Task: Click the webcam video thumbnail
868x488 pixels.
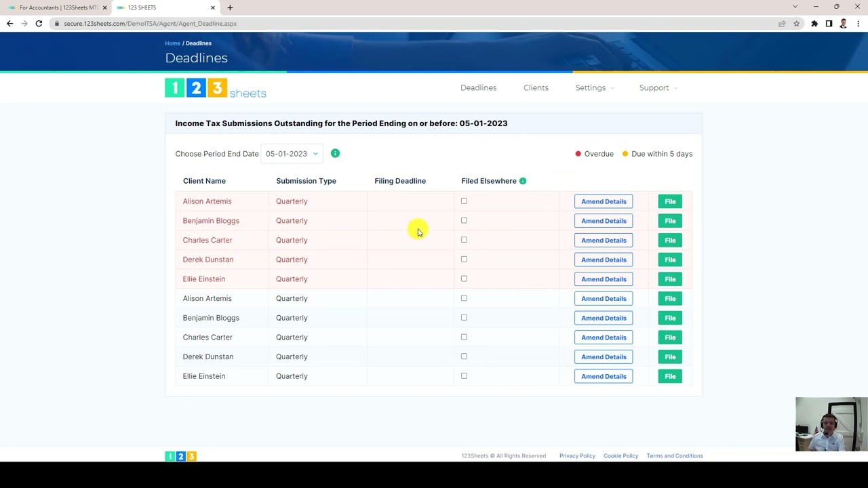Action: pos(831,424)
